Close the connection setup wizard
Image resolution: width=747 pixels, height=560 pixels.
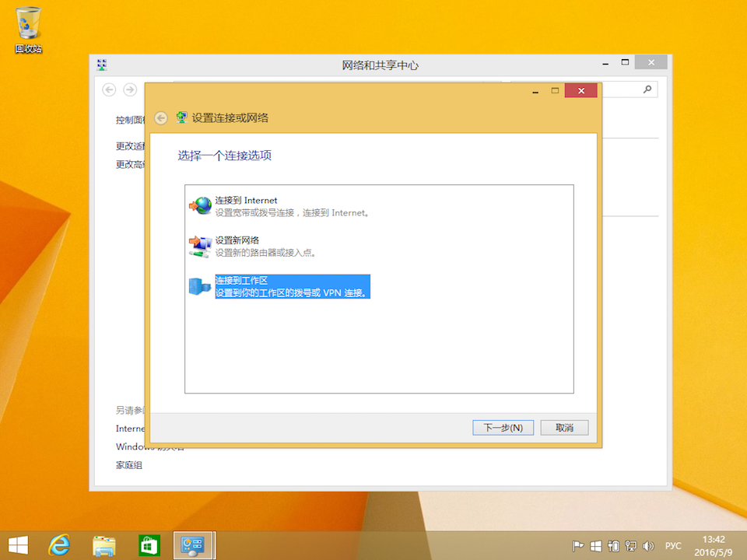pos(580,90)
